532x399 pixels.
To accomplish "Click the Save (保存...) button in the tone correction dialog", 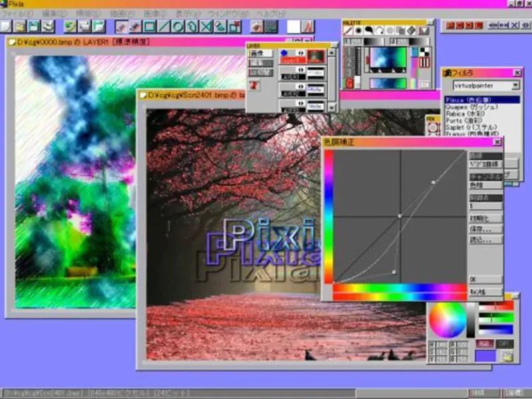I will (x=485, y=229).
